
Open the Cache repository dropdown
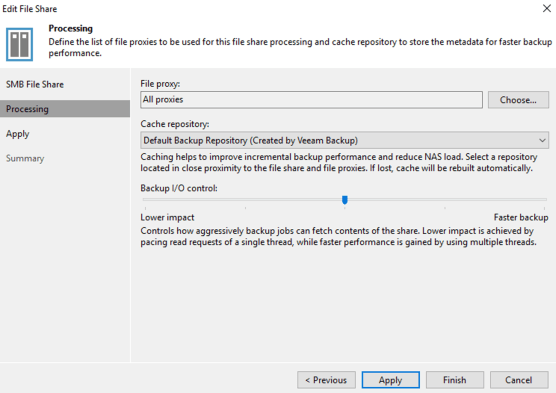pyautogui.click(x=344, y=140)
